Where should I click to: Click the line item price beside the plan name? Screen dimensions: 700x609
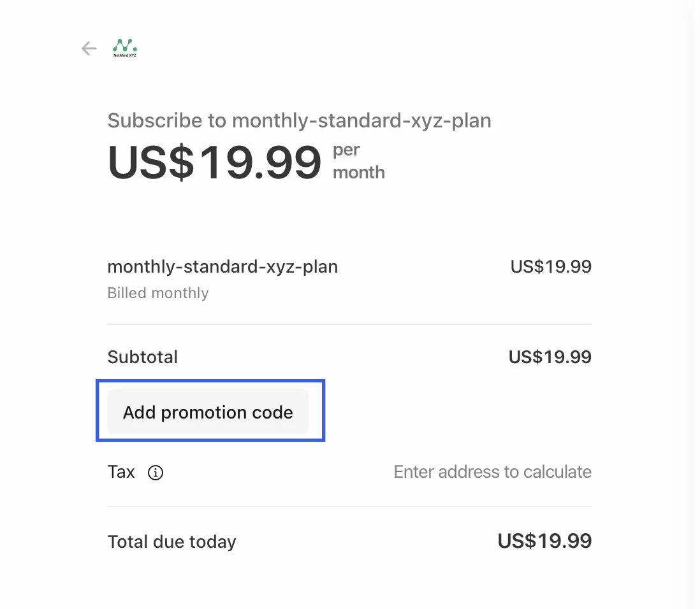[x=551, y=266]
